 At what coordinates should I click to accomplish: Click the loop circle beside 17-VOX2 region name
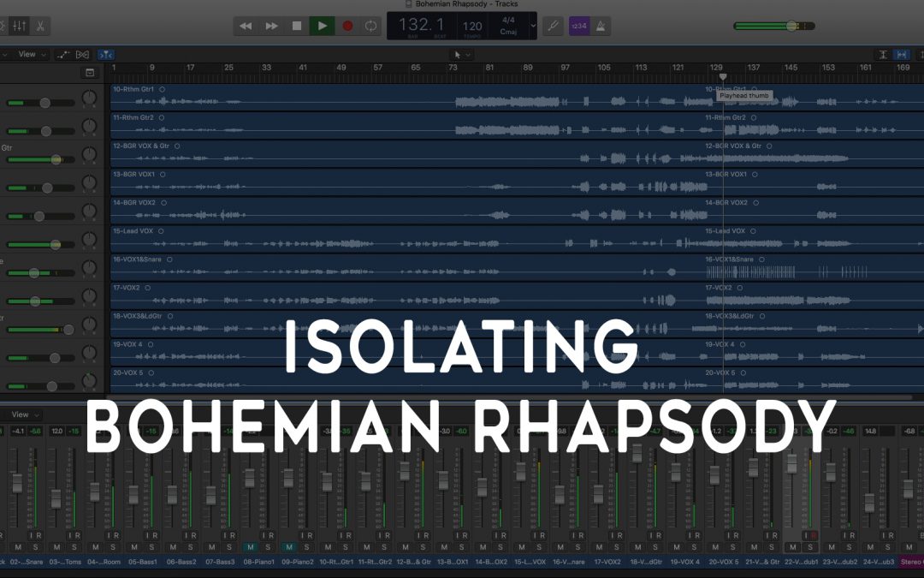coord(147,288)
